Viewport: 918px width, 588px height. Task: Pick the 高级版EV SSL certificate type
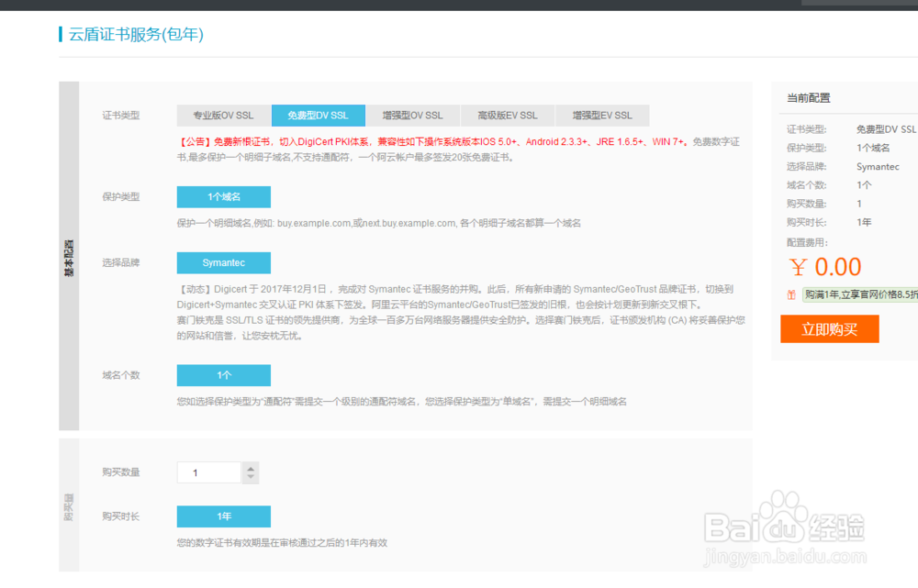(x=508, y=116)
